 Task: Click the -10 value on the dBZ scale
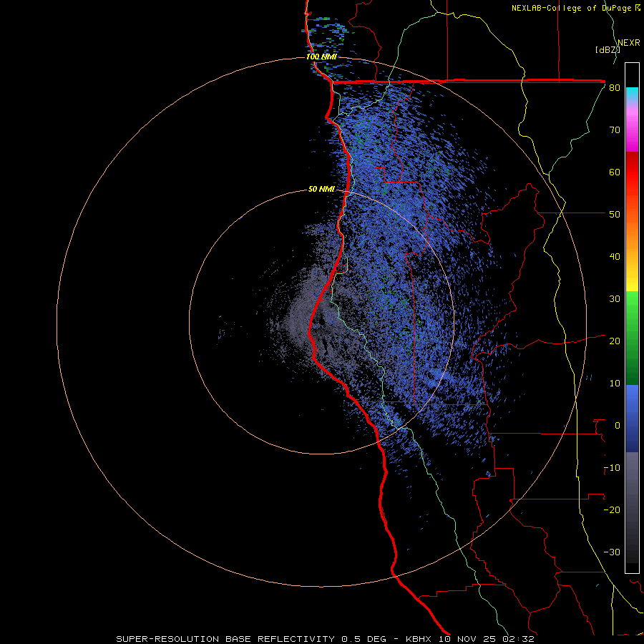(612, 467)
